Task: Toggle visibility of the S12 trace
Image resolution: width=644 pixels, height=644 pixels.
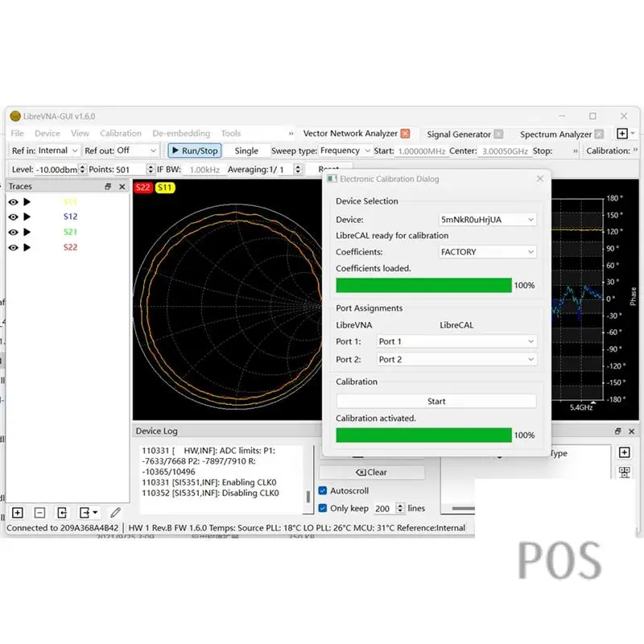Action: click(13, 217)
